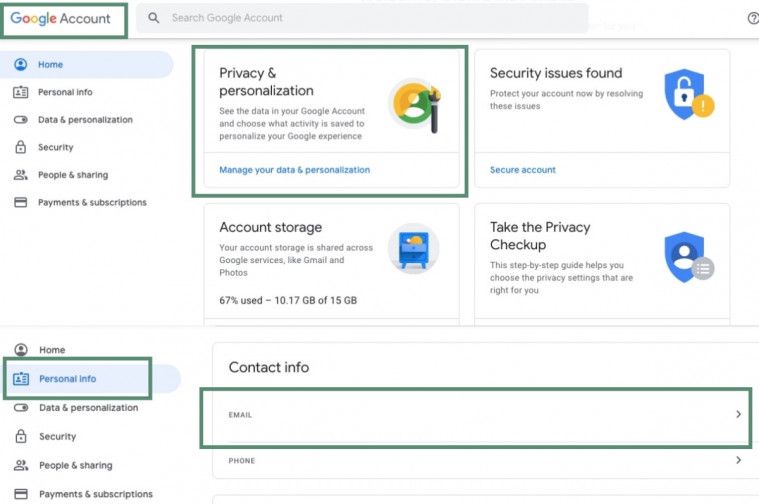Focus the Search Google Account field

tap(362, 18)
